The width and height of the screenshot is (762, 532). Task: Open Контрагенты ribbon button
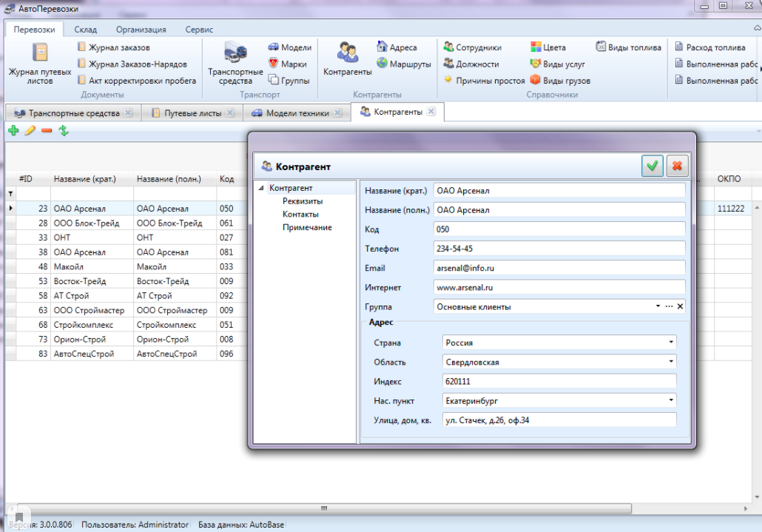pos(348,58)
